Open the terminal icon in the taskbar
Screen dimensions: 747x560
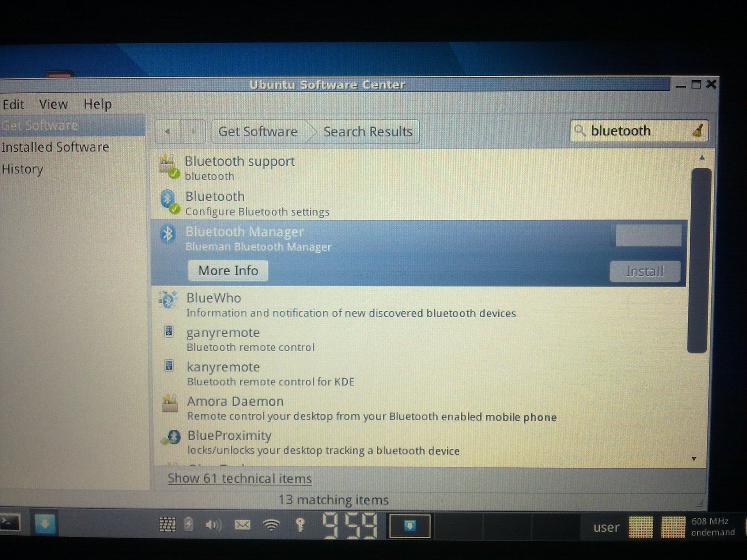[x=10, y=523]
